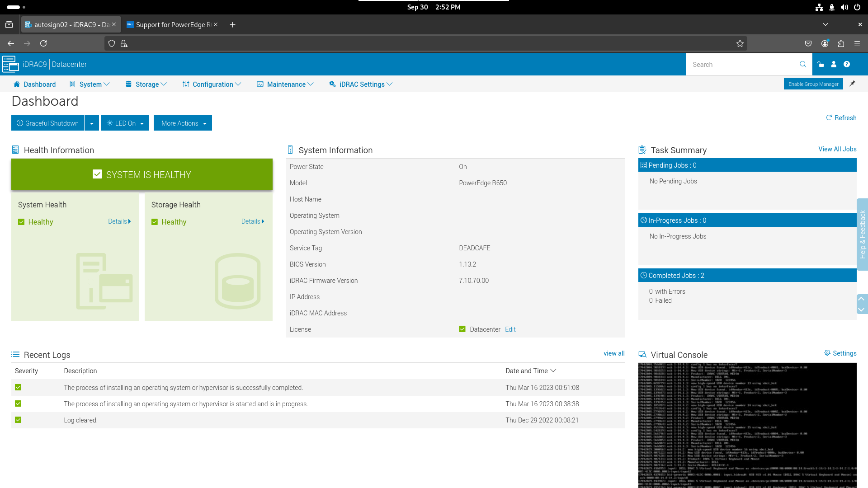Open the arrow next to Graceful Shutdown
The height and width of the screenshot is (488, 868).
(92, 123)
